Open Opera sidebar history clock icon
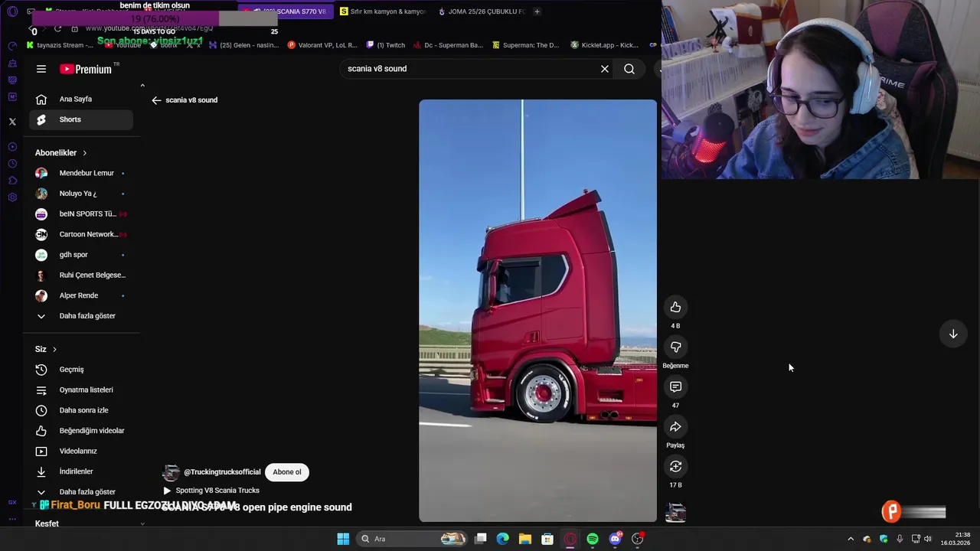This screenshot has height=551, width=980. (12, 164)
